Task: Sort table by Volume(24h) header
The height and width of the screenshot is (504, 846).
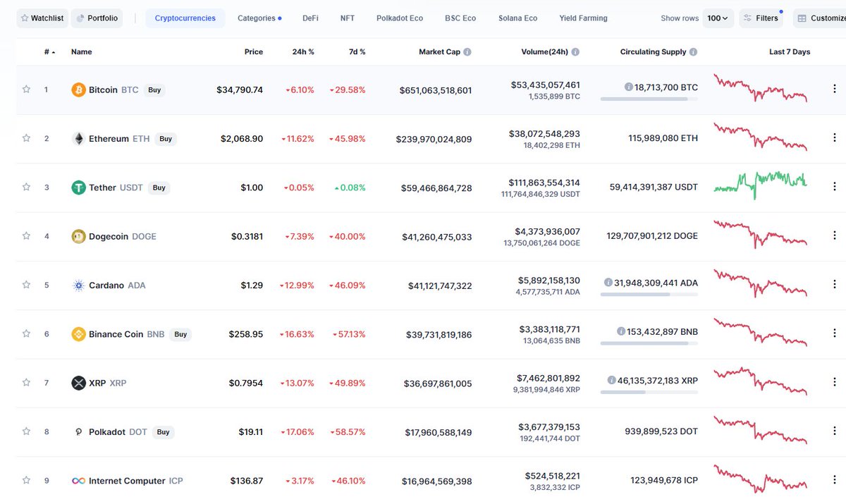Action: coord(544,52)
